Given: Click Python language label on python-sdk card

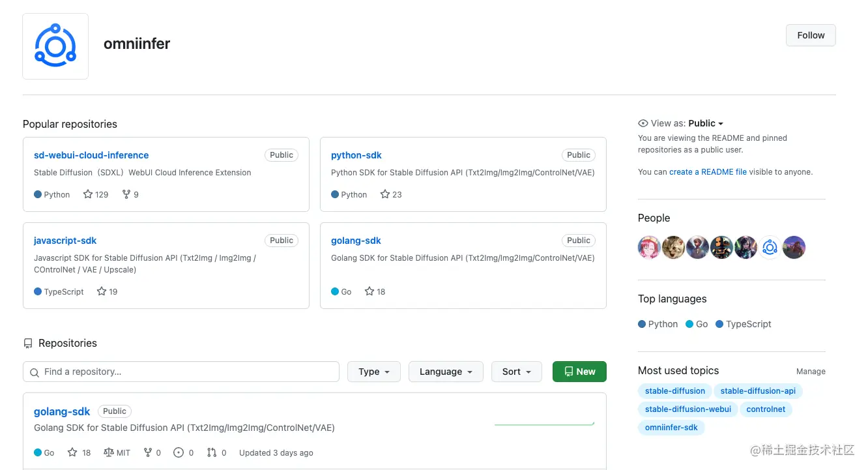Looking at the screenshot, I should 349,194.
